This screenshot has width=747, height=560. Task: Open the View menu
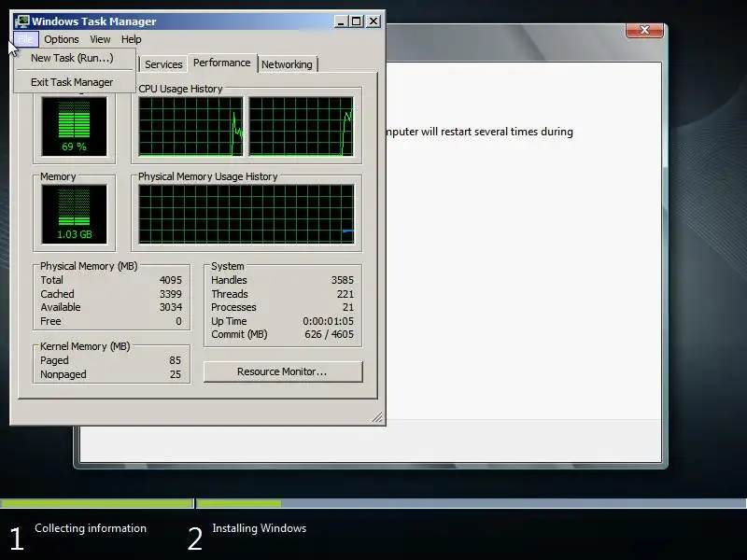[x=100, y=39]
